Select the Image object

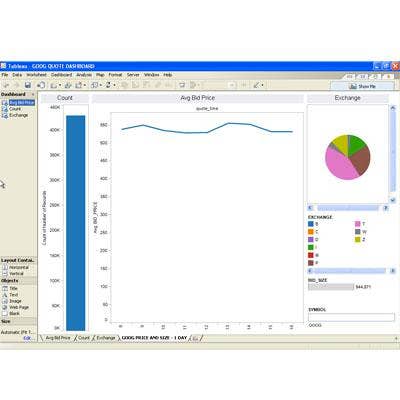[x=12, y=301]
